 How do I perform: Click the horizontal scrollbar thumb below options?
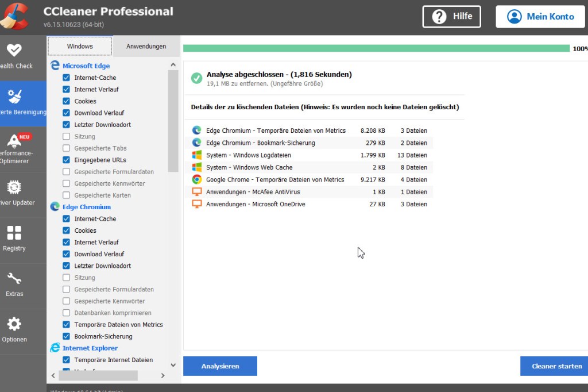coord(98,375)
